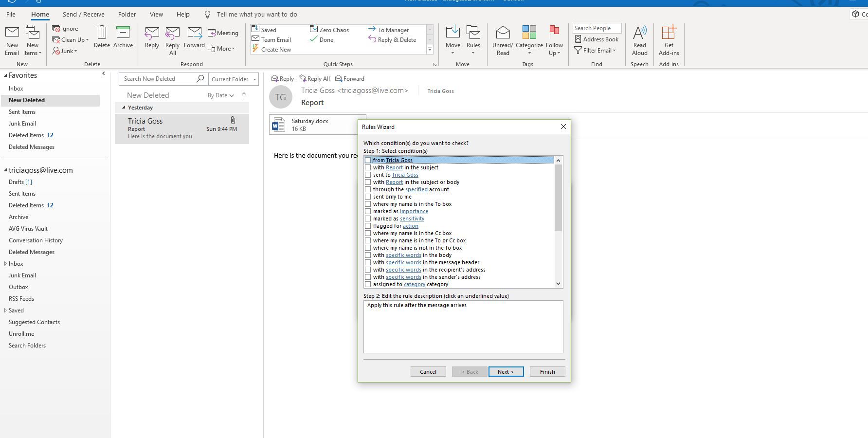Expand the Saved folder in tree
The width and height of the screenshot is (868, 438).
coord(5,310)
